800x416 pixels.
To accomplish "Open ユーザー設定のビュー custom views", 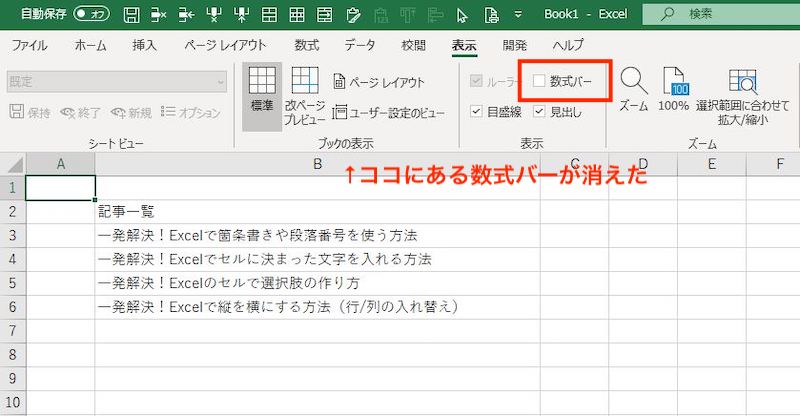I will click(x=388, y=113).
